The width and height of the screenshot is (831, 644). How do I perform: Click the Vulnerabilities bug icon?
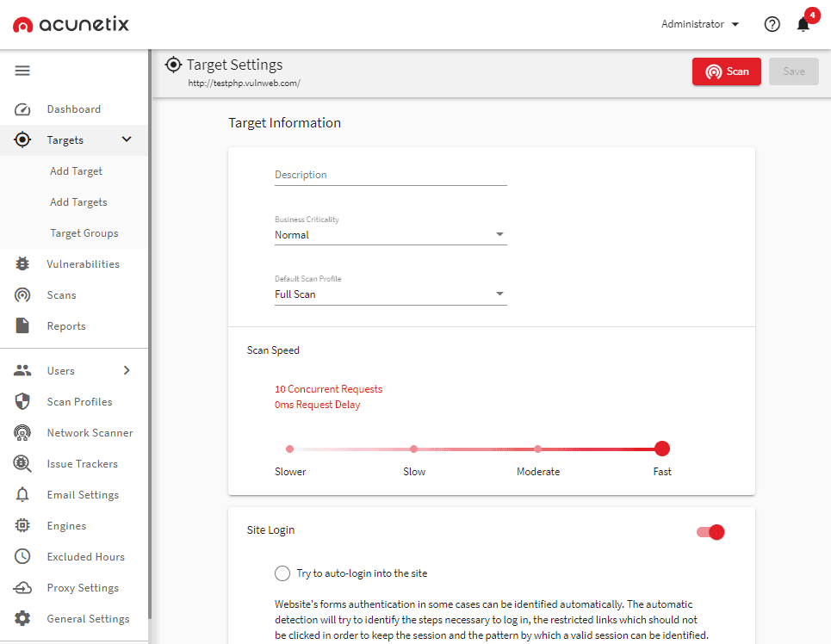22,264
